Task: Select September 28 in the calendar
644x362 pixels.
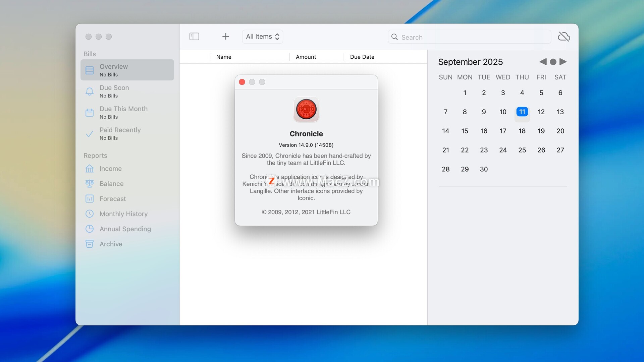Action: coord(446,169)
